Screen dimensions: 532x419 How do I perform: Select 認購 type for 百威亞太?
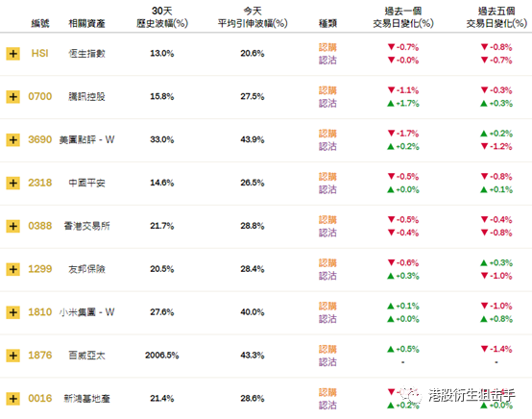327,349
